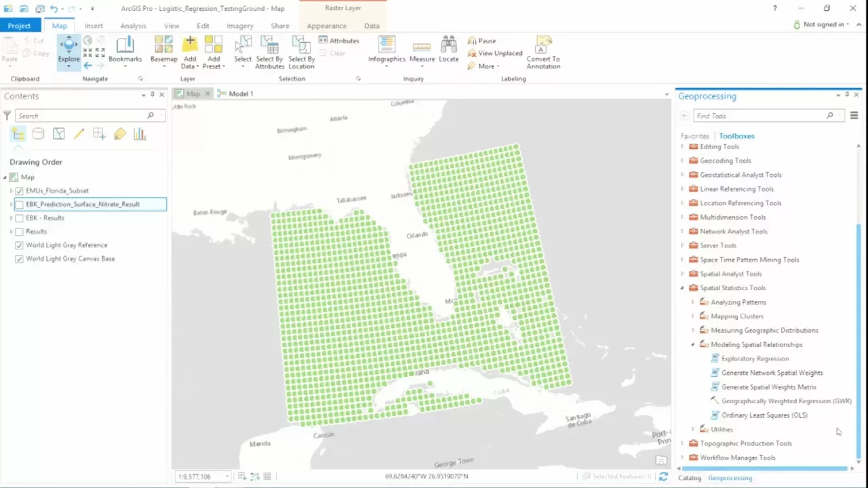Expand the Analyzing Patterns toolset

click(693, 302)
